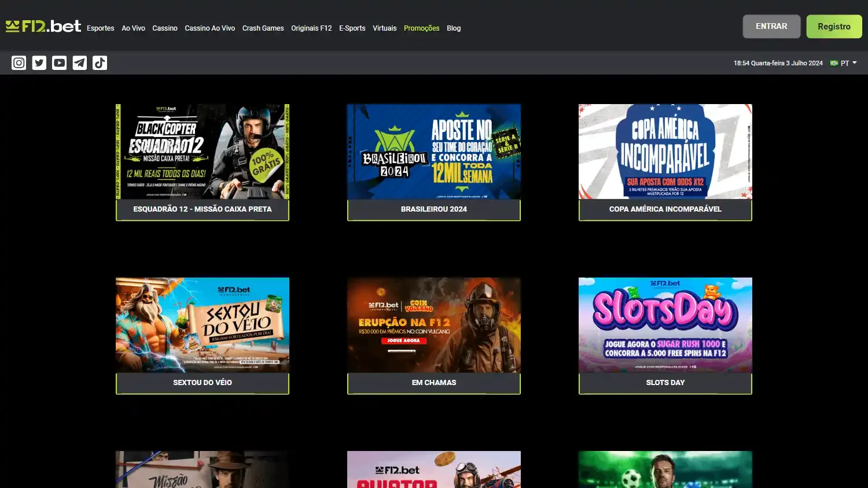Open Esquadrão 12 Black Copter banner

(203, 151)
